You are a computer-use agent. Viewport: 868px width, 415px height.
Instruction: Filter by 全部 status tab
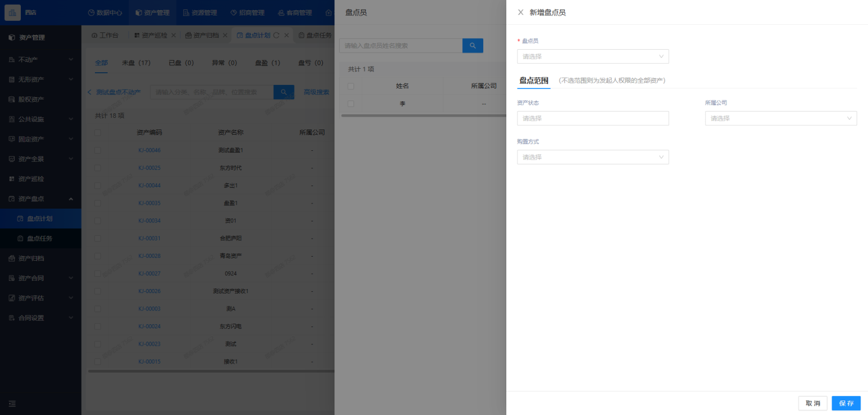coord(101,62)
